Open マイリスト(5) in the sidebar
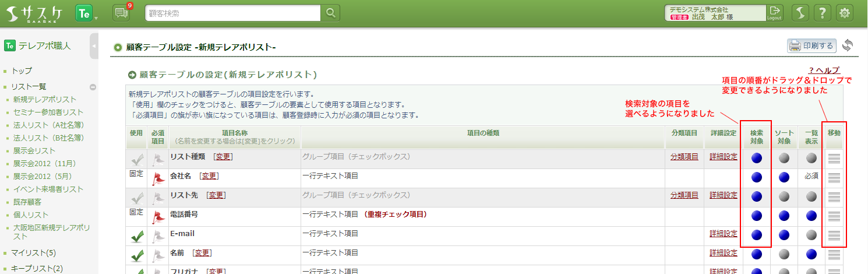 [33, 252]
